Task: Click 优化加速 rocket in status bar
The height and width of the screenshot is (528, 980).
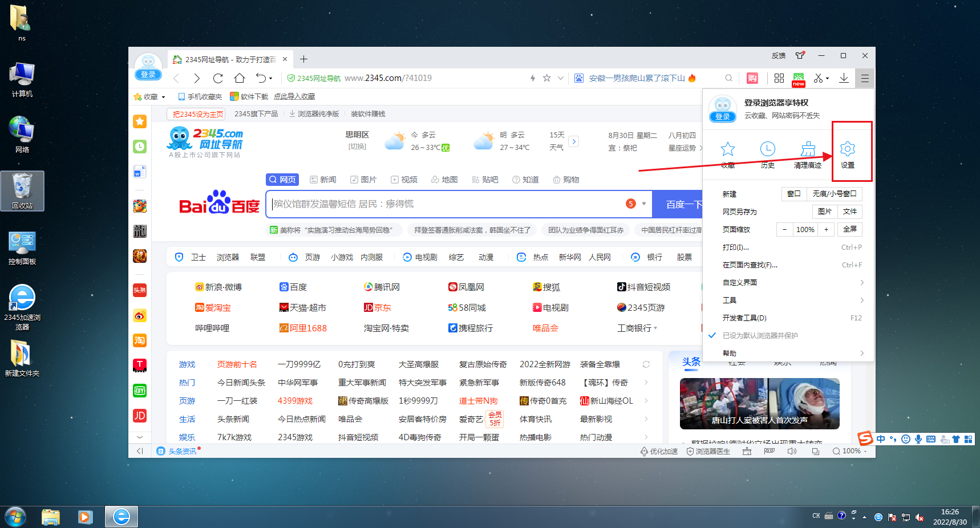Action: tap(659, 451)
